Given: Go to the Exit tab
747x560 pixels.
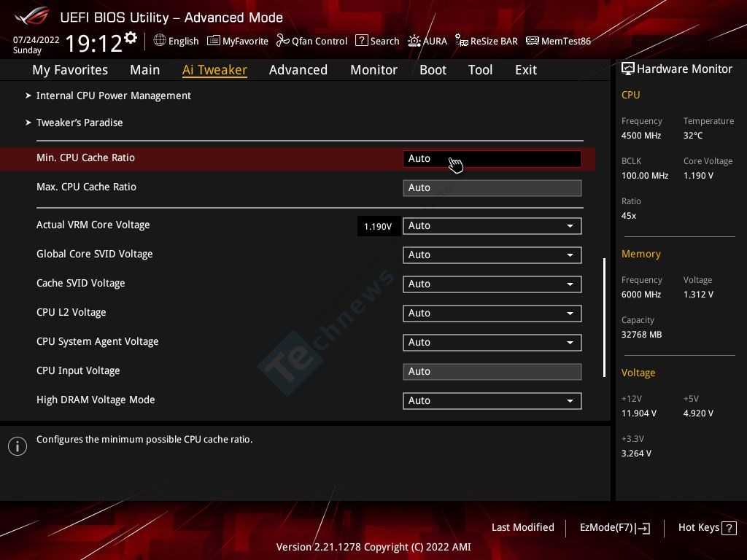Looking at the screenshot, I should 526,70.
